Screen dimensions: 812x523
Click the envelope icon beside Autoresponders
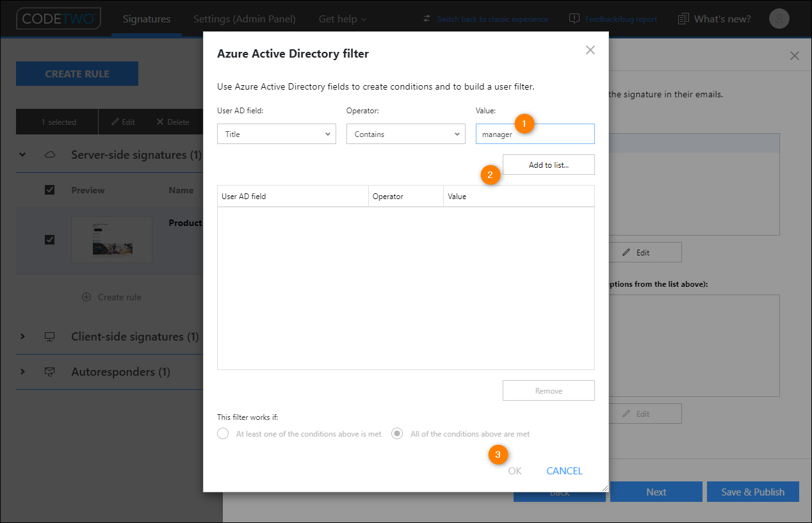49,372
